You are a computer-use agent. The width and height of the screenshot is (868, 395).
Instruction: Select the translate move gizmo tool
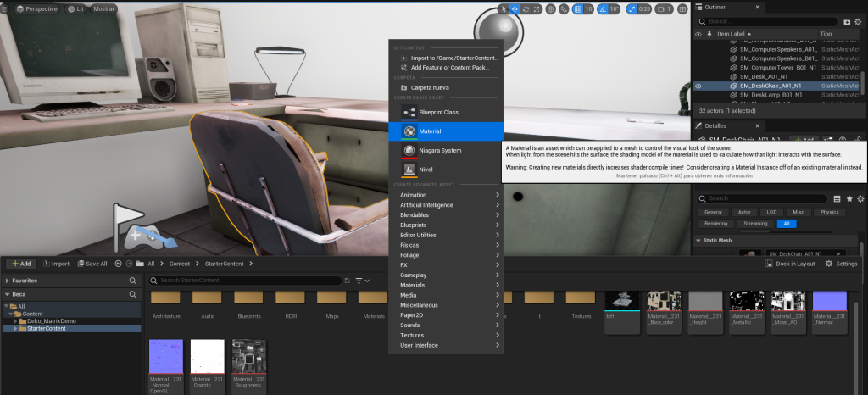click(x=515, y=8)
